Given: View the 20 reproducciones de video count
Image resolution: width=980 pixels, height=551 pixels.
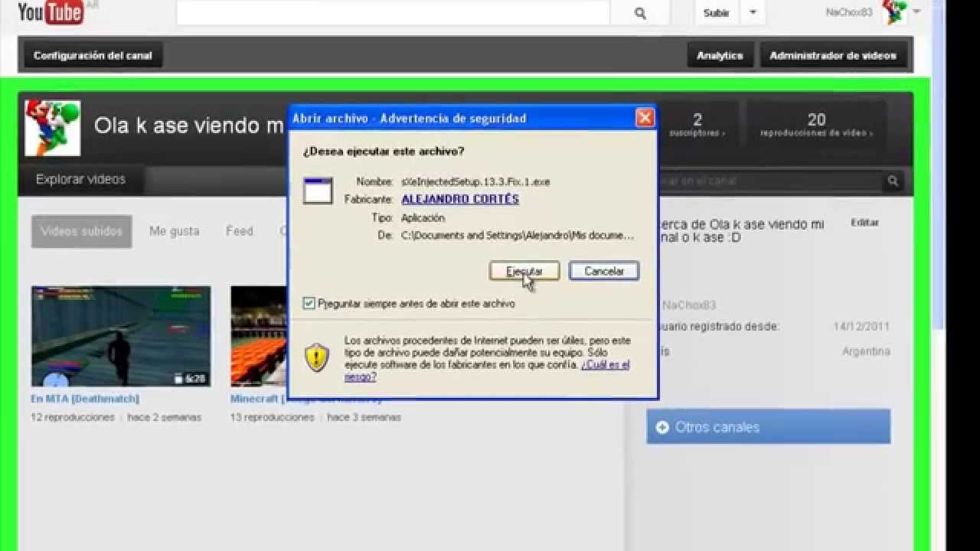Looking at the screenshot, I should pyautogui.click(x=816, y=125).
